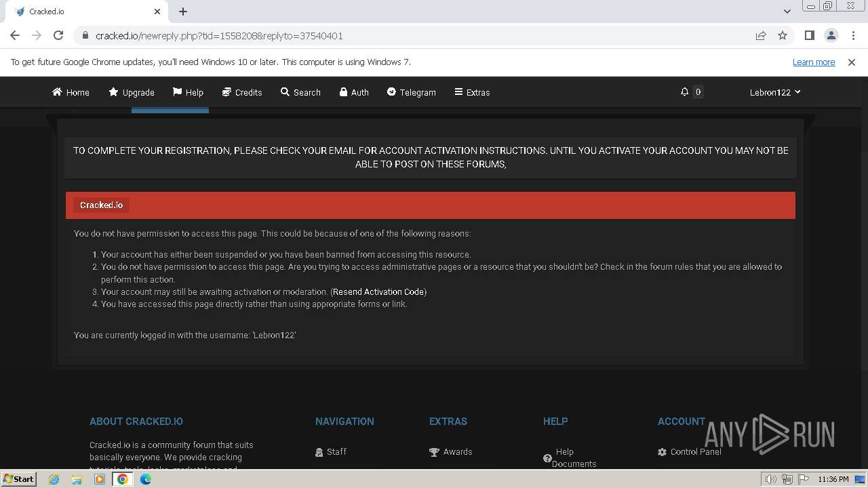
Task: Switch to Chrome taskbar icon
Action: tap(123, 479)
